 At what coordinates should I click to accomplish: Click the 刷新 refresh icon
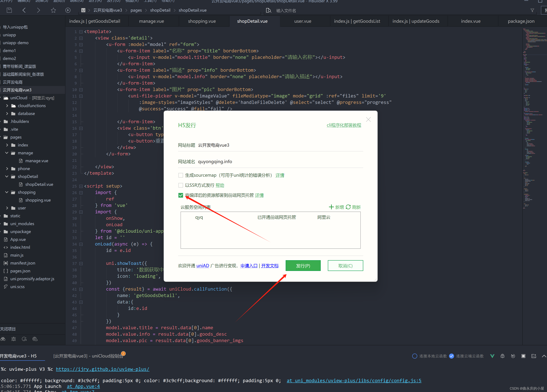pyautogui.click(x=348, y=207)
